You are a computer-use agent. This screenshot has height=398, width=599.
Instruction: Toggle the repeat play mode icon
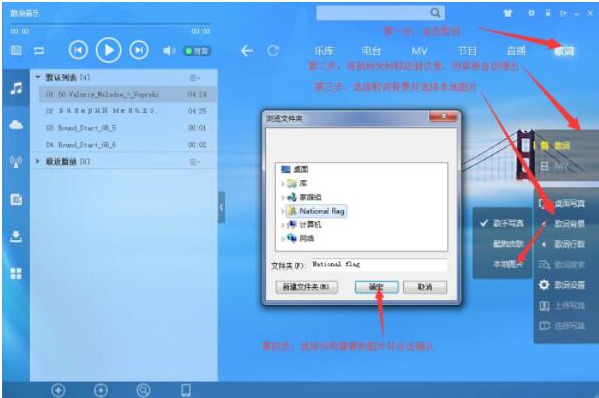(x=39, y=50)
